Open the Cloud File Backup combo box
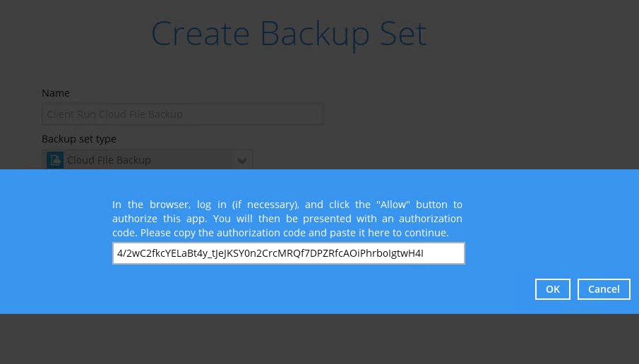This screenshot has width=639, height=364. point(148,159)
